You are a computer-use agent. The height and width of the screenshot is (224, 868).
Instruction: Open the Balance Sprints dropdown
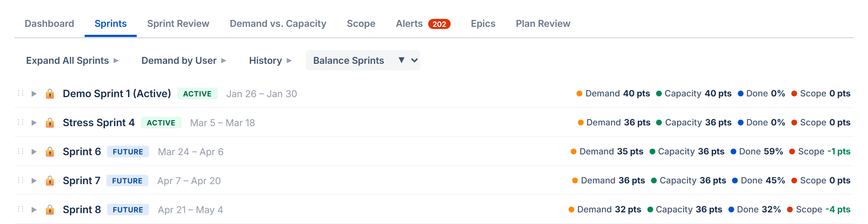coord(363,61)
